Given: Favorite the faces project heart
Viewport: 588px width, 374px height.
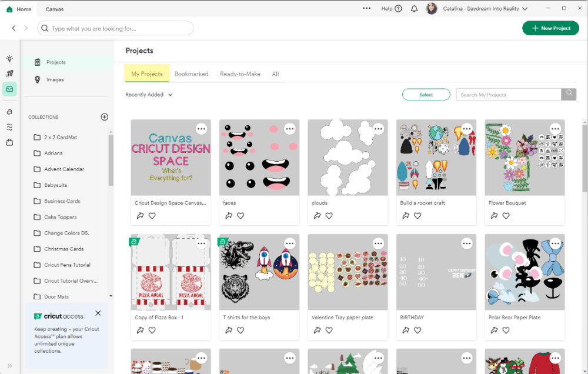Looking at the screenshot, I should (x=240, y=216).
